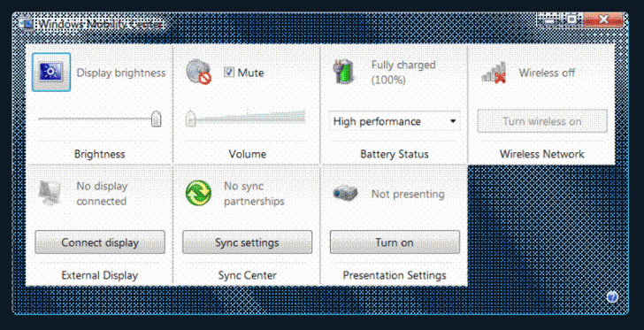Click the external display monitor icon
The width and height of the screenshot is (644, 330).
point(50,193)
